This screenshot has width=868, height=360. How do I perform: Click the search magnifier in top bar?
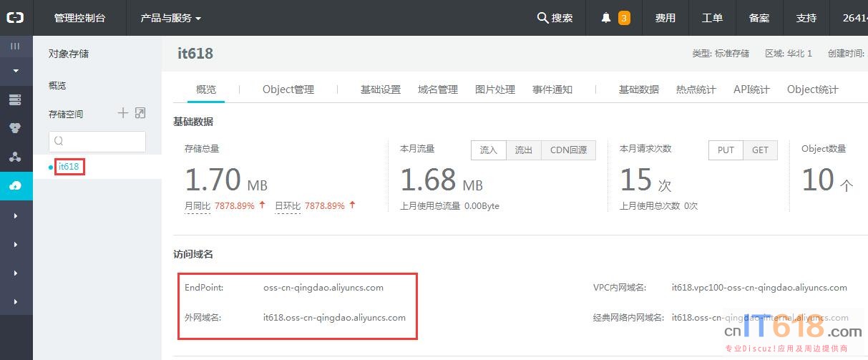(x=543, y=18)
